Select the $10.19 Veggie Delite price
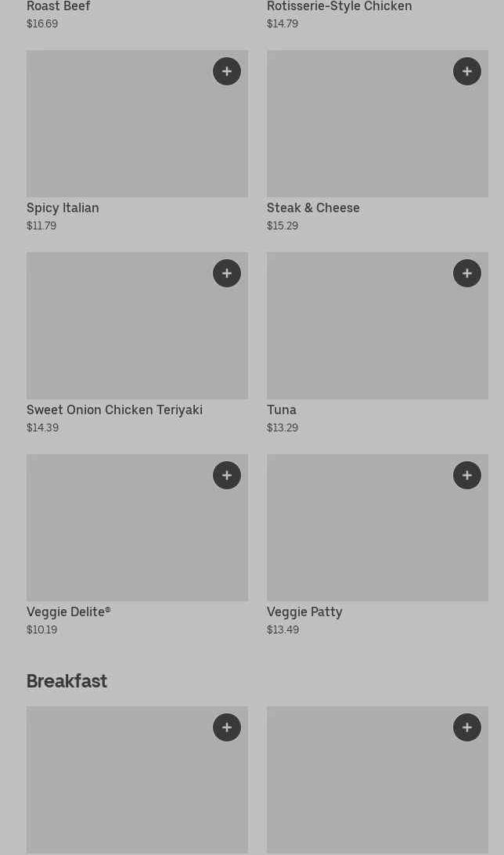Image resolution: width=504 pixels, height=855 pixels. pos(42,630)
